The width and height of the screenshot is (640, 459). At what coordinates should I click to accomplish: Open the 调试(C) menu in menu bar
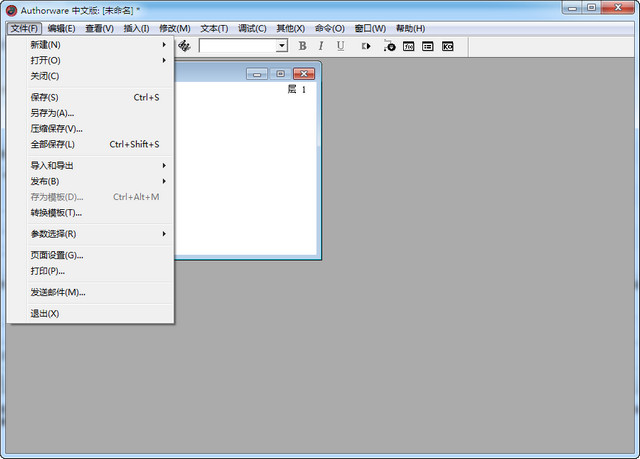(x=252, y=28)
